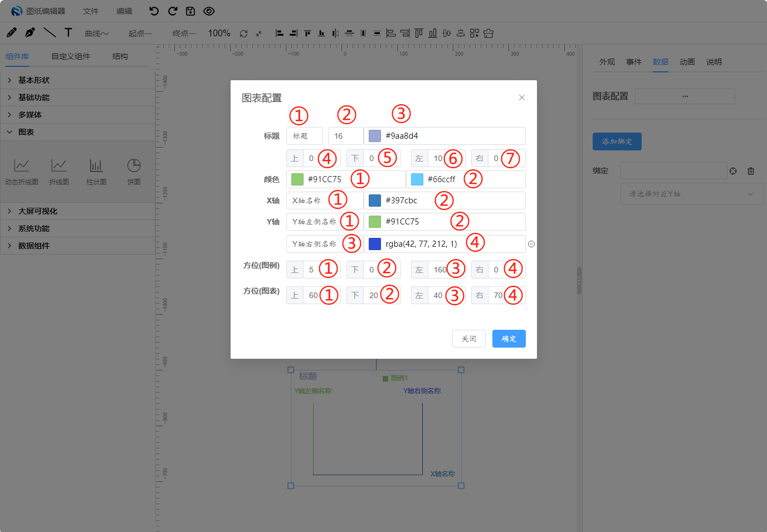Close the 图表配置 dialog with X
767x532 pixels.
(522, 97)
